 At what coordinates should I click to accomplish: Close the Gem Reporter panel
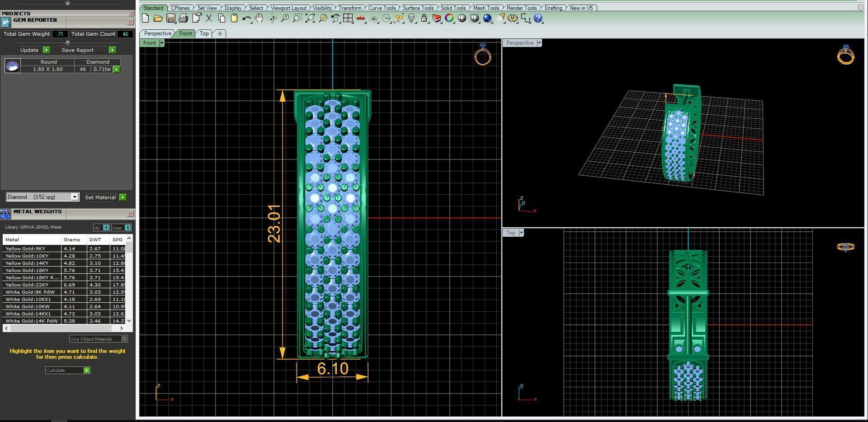coord(131,22)
